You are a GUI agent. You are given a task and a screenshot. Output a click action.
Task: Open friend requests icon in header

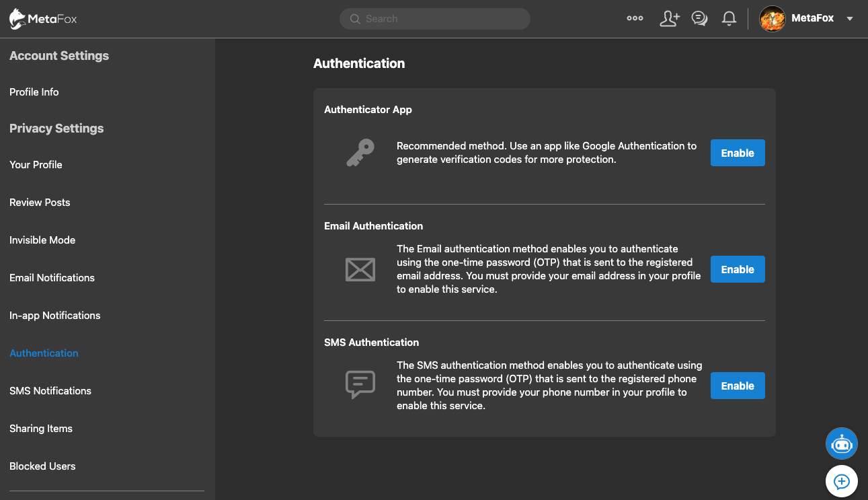tap(670, 19)
